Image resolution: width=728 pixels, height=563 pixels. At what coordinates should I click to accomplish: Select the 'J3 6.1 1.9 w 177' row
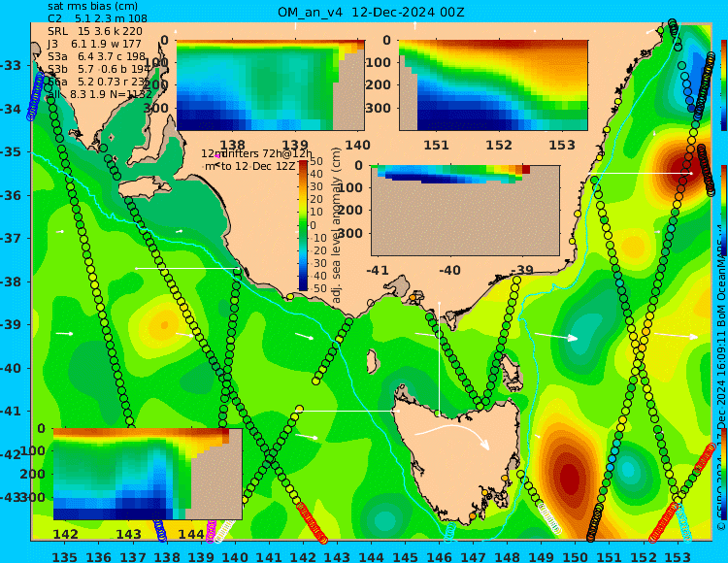click(x=94, y=44)
